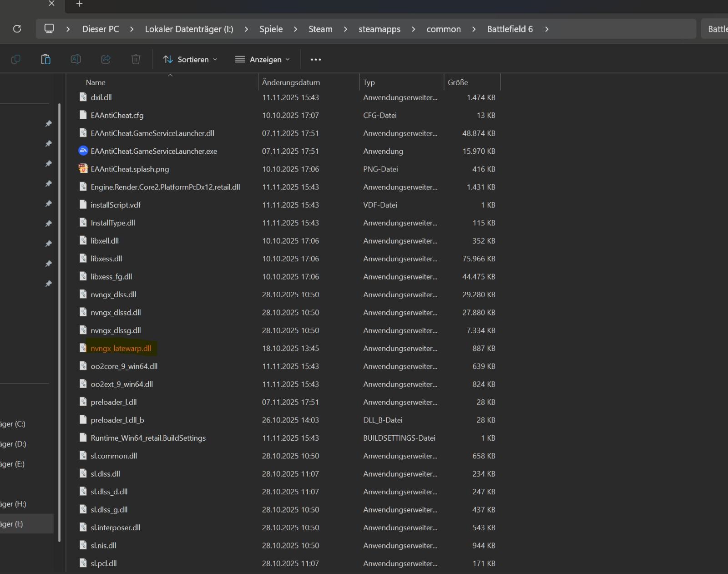Click the Delete trash can icon
Viewport: 728px width, 574px height.
click(136, 59)
